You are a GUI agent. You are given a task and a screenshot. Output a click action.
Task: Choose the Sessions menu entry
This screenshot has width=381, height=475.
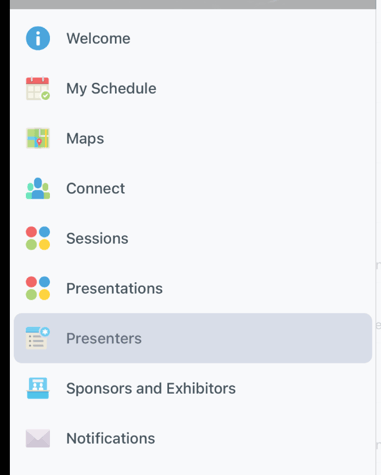point(97,238)
